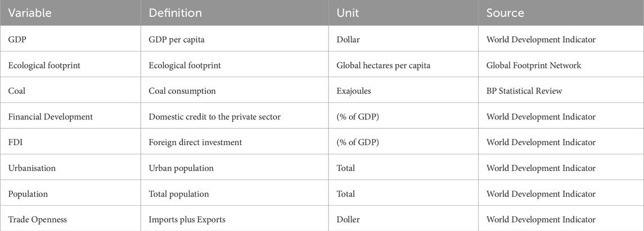Select the Ecological footprint variable cell
644x231 pixels.
[x=70, y=65]
